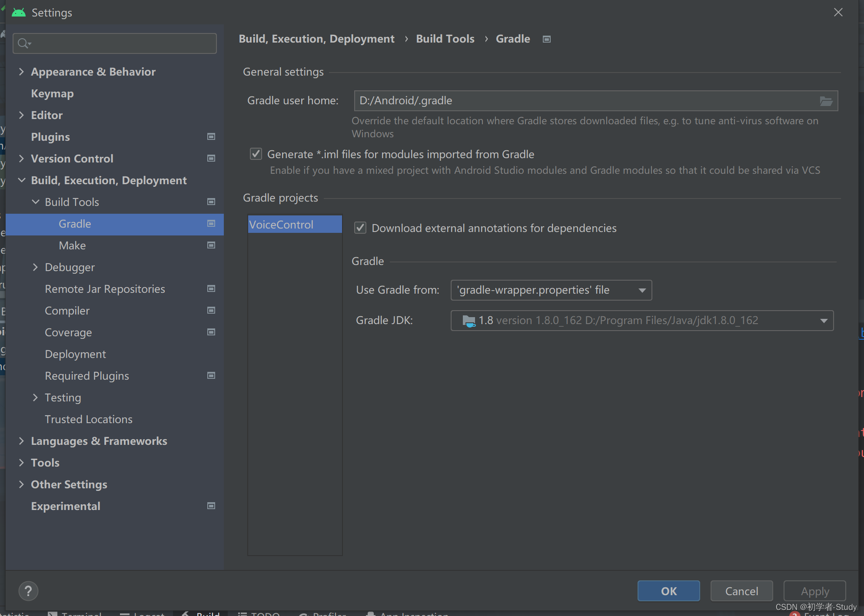Toggle Generate *.iml files checkbox
The width and height of the screenshot is (864, 616).
point(256,154)
